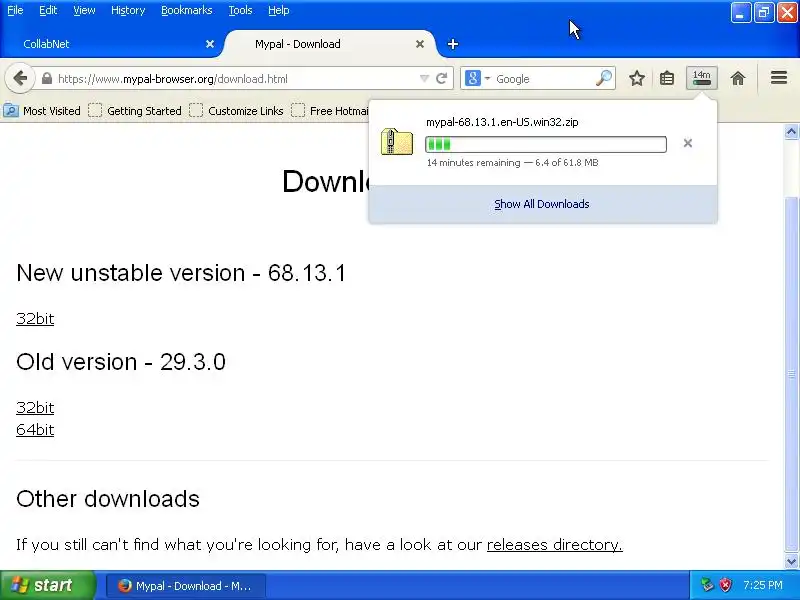
Task: Click the Old version - 29.3.0 heading
Action: pyautogui.click(x=121, y=362)
